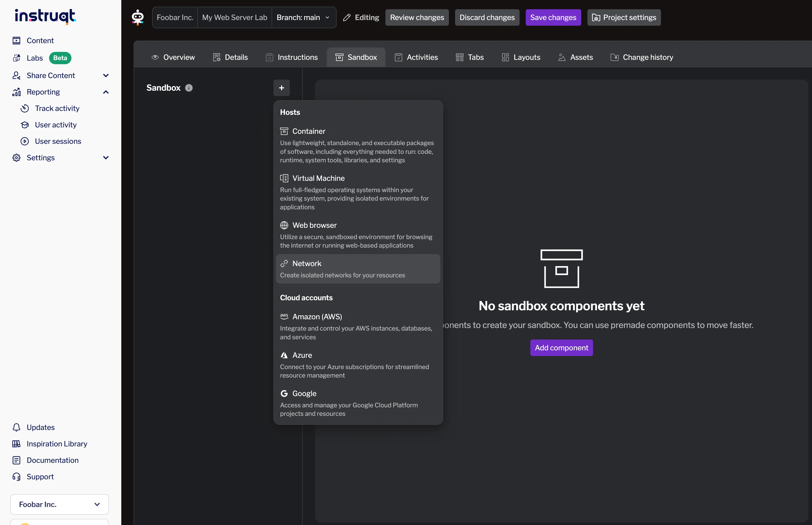Open Track activity in sidebar
The height and width of the screenshot is (525, 812).
57,108
